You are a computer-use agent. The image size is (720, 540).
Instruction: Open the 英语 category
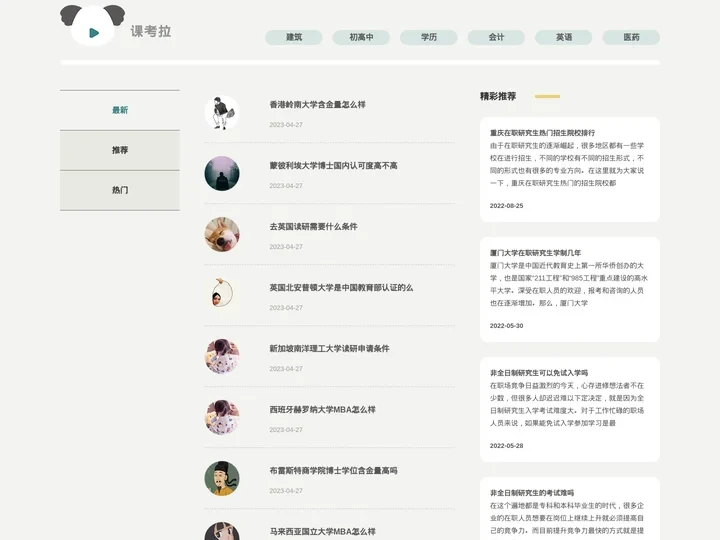pos(564,37)
